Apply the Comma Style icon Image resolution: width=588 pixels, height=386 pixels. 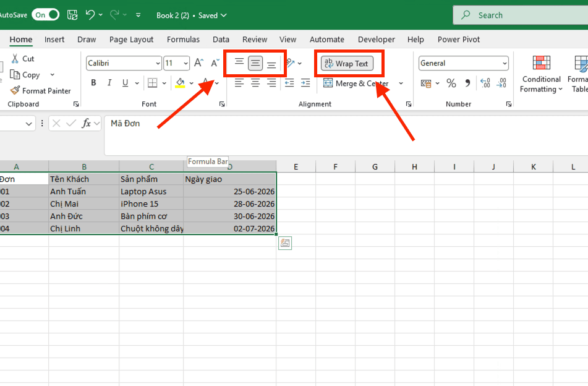click(x=467, y=83)
